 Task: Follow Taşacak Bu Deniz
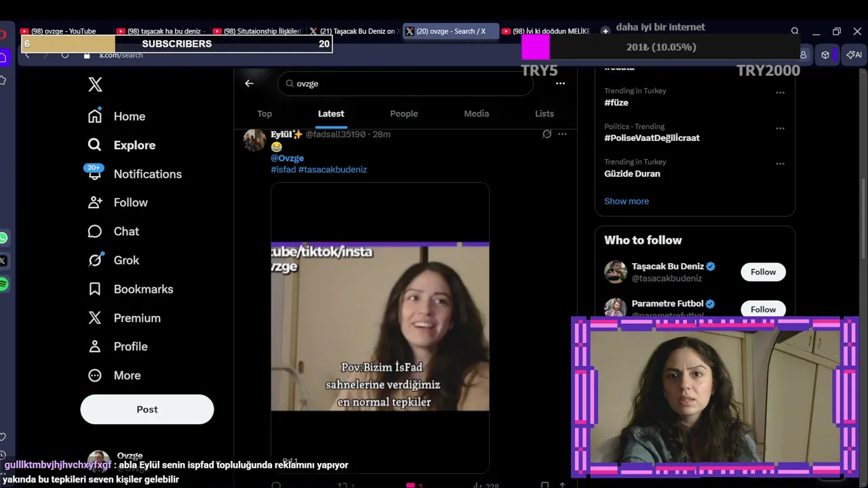(763, 272)
